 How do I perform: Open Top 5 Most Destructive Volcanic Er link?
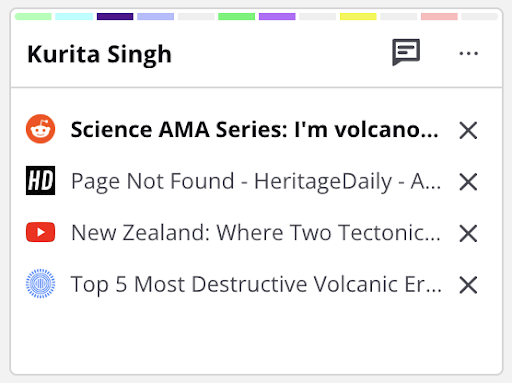pos(256,284)
